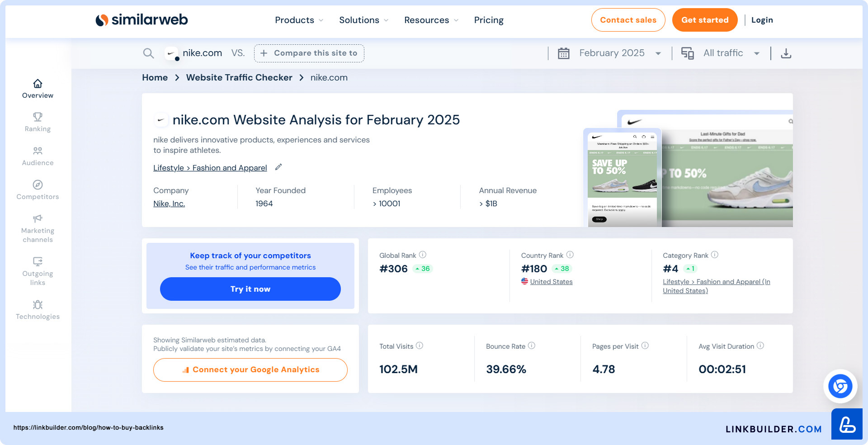
Task: Click the Similarweb logo
Action: [142, 20]
